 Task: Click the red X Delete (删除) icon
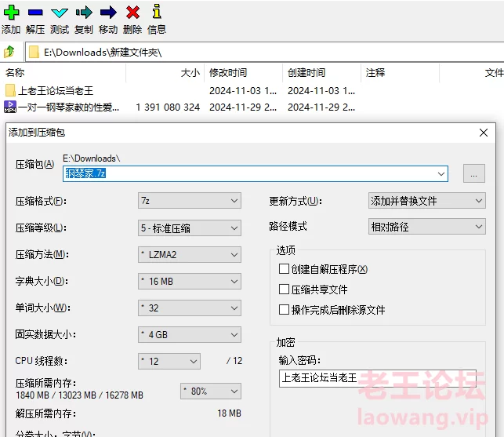(x=132, y=12)
